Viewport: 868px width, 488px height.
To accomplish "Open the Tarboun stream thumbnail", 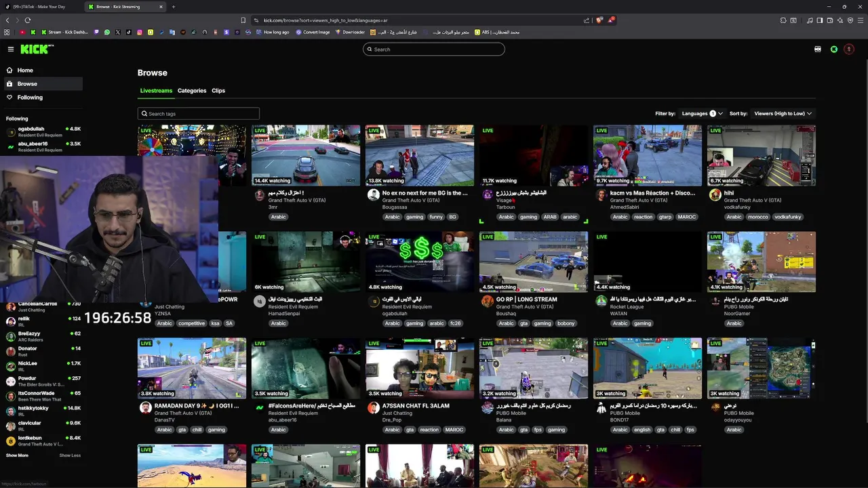I will 534,155.
